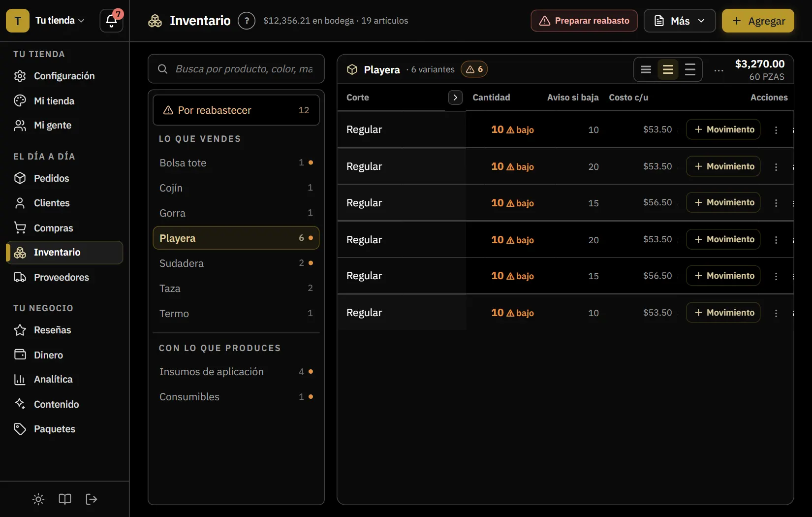Select the Taza product row
This screenshot has width=812, height=517.
click(x=236, y=289)
